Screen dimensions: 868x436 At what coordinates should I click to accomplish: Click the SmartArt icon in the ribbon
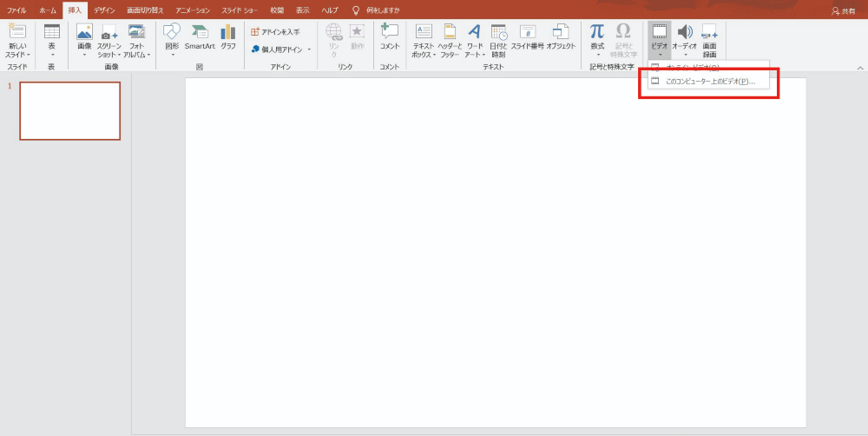(200, 36)
